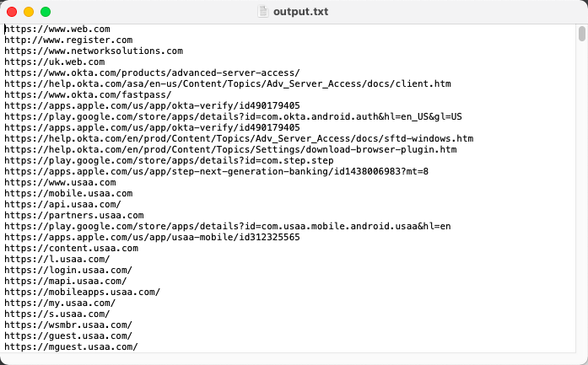Click the https://uk.web.com line
588x365 pixels.
pos(55,62)
